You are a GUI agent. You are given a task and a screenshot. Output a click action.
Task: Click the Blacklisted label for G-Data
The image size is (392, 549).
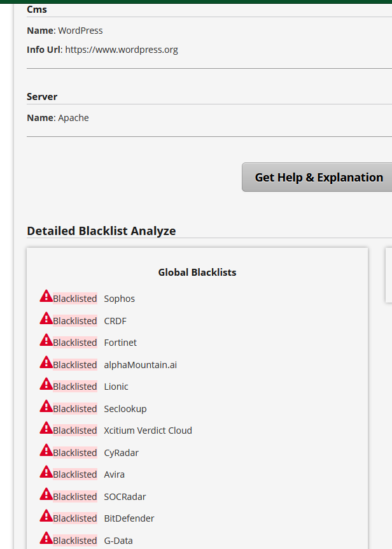pyautogui.click(x=75, y=541)
